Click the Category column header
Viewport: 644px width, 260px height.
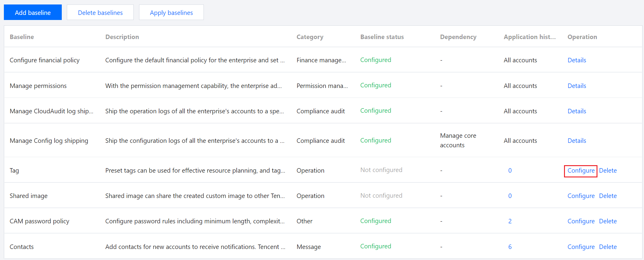[309, 37]
